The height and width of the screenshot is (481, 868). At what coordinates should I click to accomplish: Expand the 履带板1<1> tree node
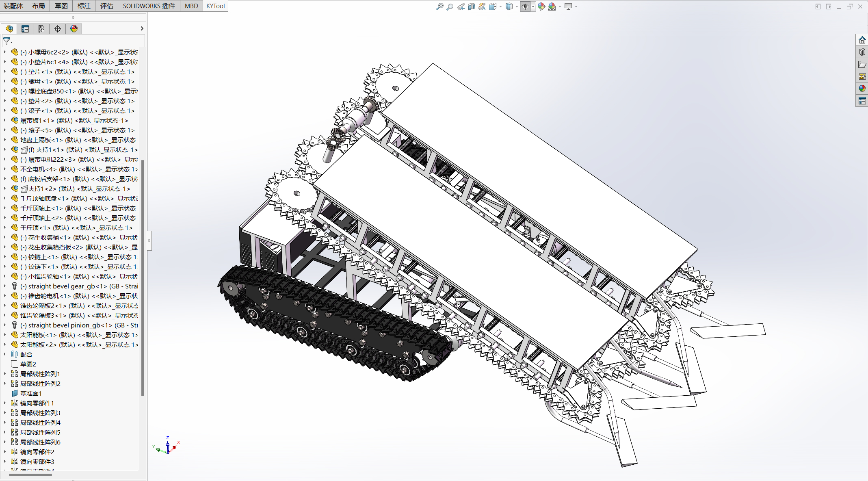click(x=5, y=120)
